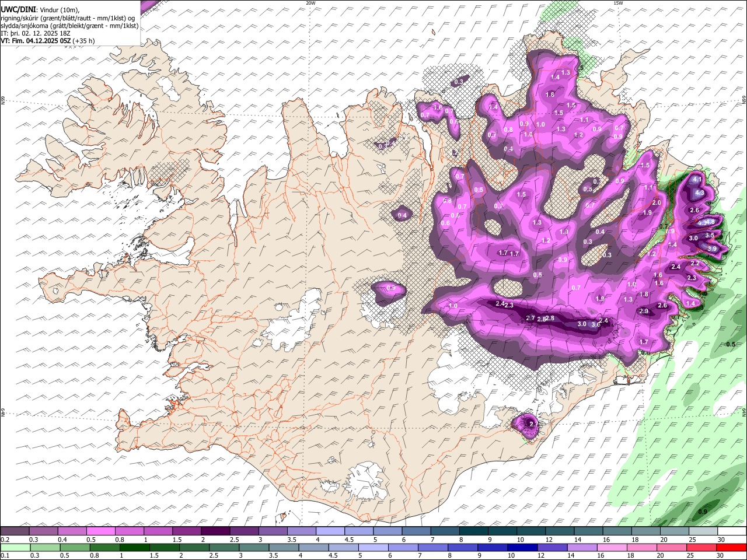This screenshot has width=747, height=560.
Task: Click the "15W" longitude label
Action: (618, 3)
